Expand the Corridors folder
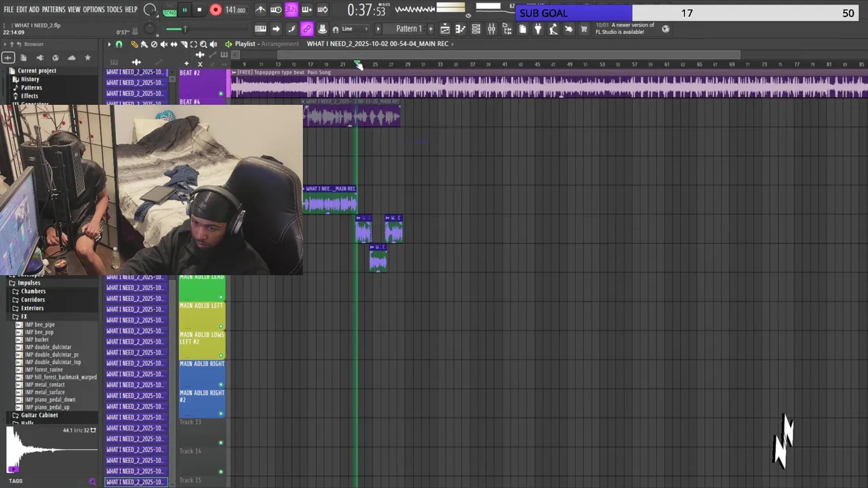 [x=33, y=300]
